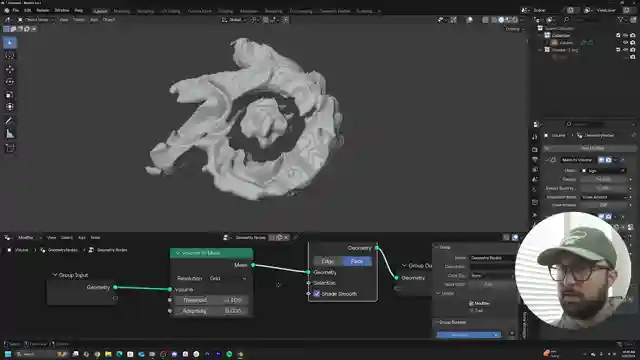Select the Transform tool
Image resolution: width=640 pixels, height=360 pixels.
(x=10, y=107)
